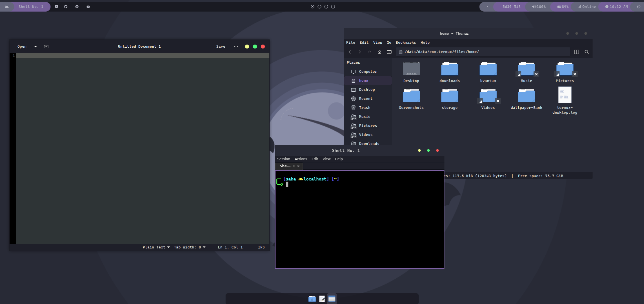Screen dimensions: 644x304
Task: Go forward in Thunar's toolbar
Action: [x=360, y=52]
